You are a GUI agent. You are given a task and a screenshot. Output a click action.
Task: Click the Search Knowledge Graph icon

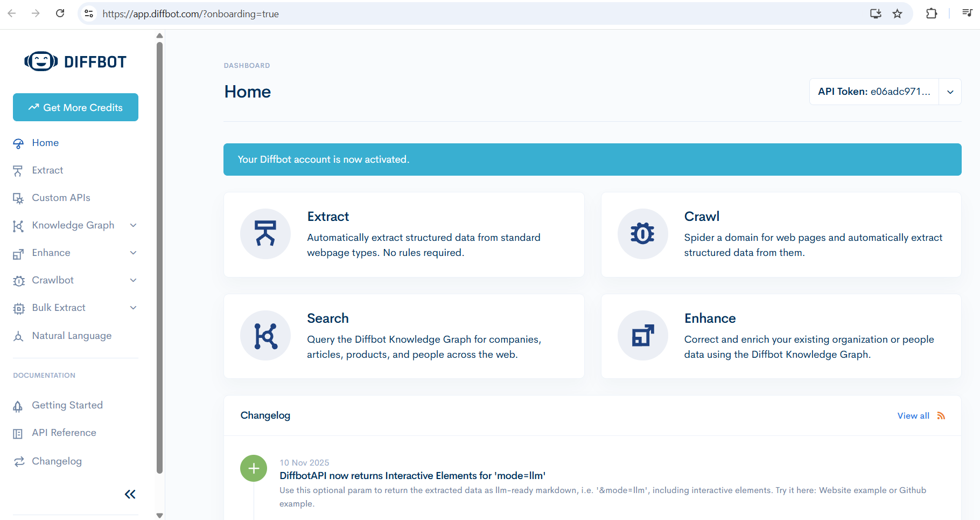pyautogui.click(x=265, y=335)
